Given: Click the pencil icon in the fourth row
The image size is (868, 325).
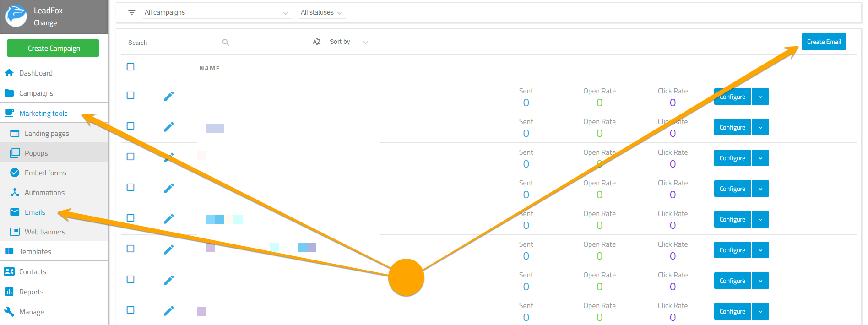Looking at the screenshot, I should [169, 188].
